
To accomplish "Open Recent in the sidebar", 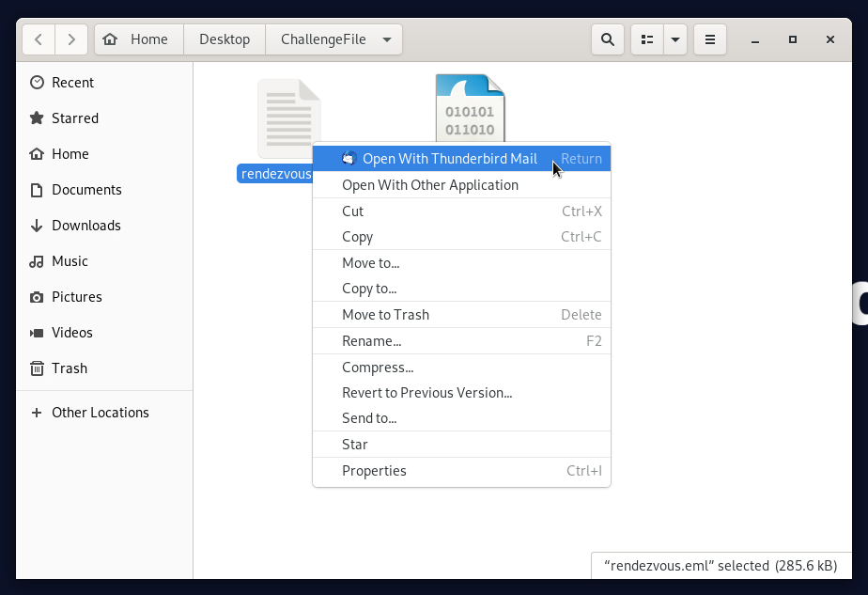I will [72, 83].
